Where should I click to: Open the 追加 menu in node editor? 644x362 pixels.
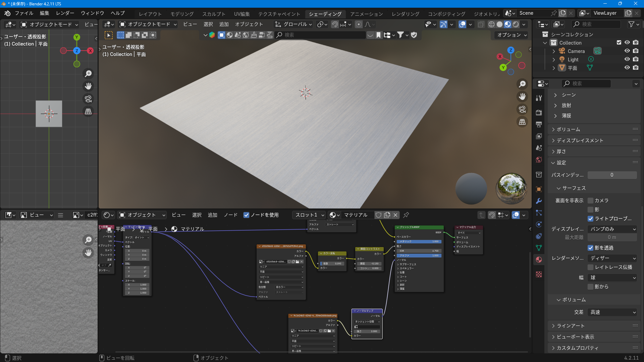[213, 215]
